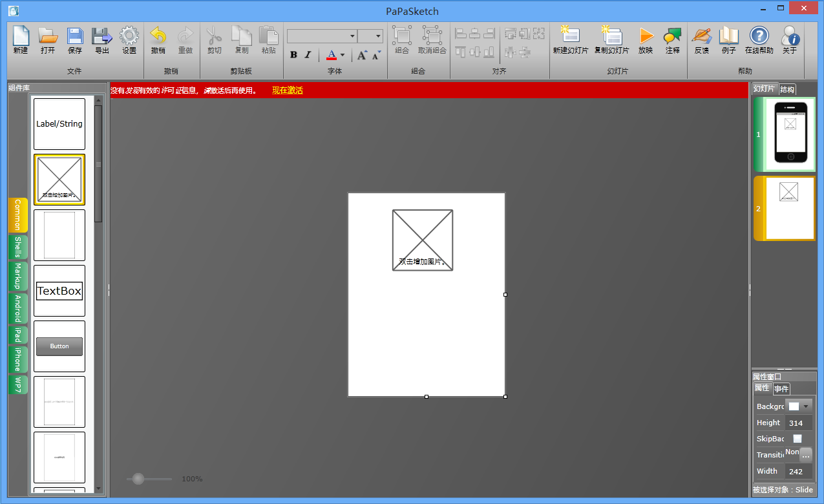Click the align right icon
This screenshot has width=824, height=504.
[489, 33]
